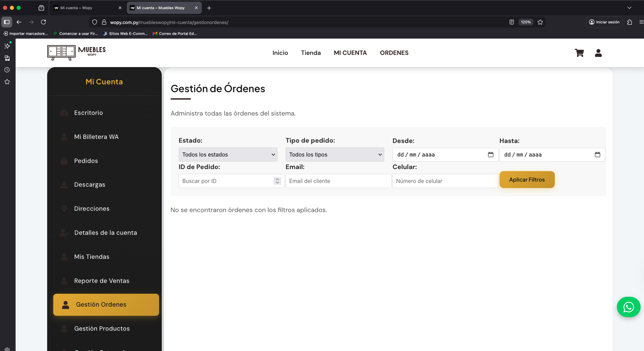Viewport: 644px width, 351px height.
Task: Click the Número de celular field
Action: (x=445, y=181)
